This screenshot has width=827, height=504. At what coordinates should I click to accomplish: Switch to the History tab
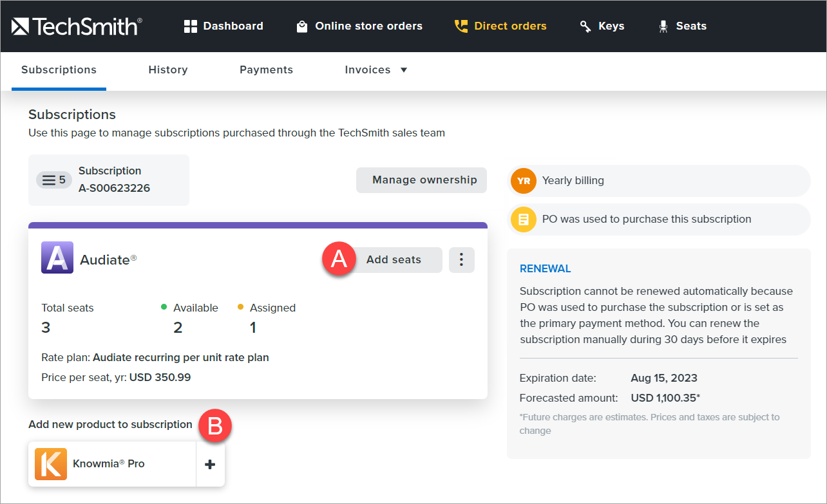tap(167, 70)
